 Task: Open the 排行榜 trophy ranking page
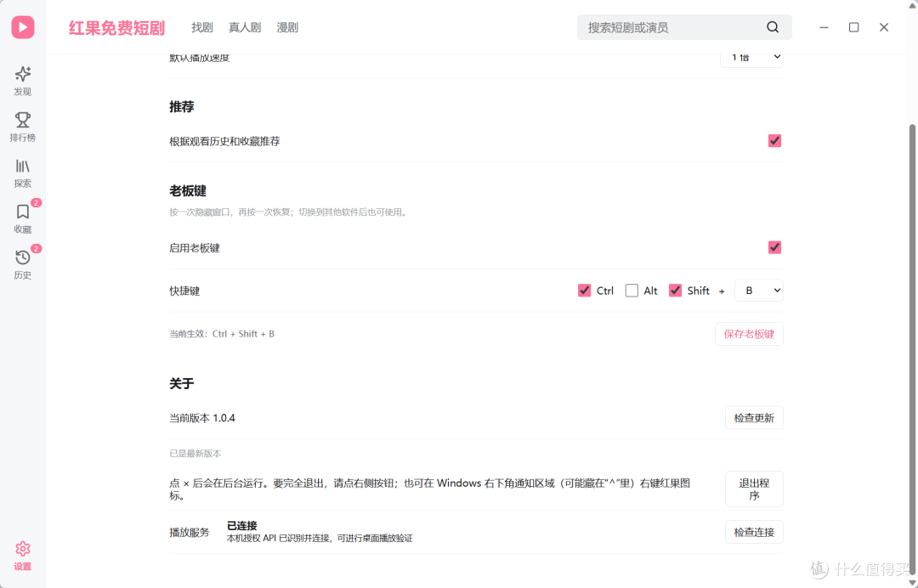click(23, 127)
